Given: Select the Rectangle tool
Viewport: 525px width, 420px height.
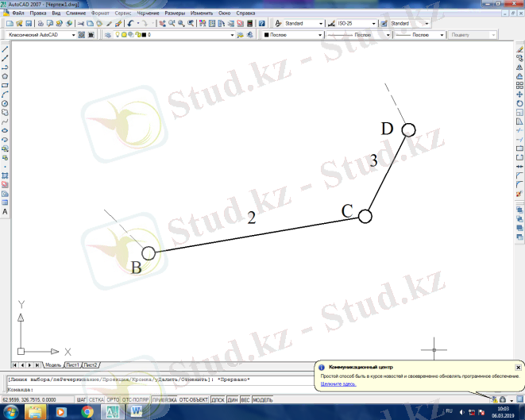Looking at the screenshot, I should [x=5, y=85].
